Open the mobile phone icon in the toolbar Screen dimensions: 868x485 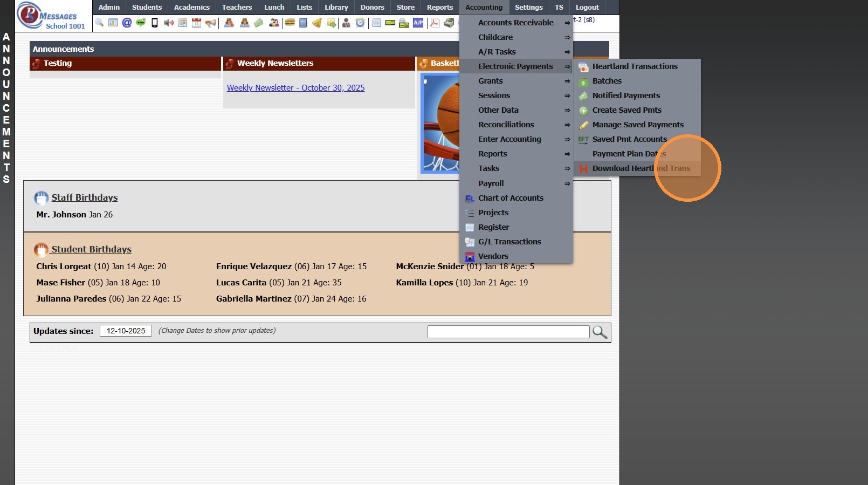[155, 23]
